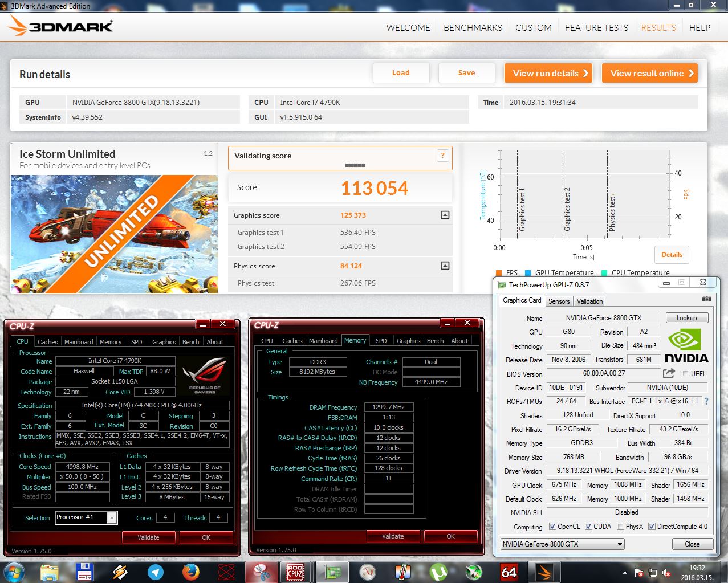Click the Ice Storm Unlimited thumbnail image

coord(114,234)
